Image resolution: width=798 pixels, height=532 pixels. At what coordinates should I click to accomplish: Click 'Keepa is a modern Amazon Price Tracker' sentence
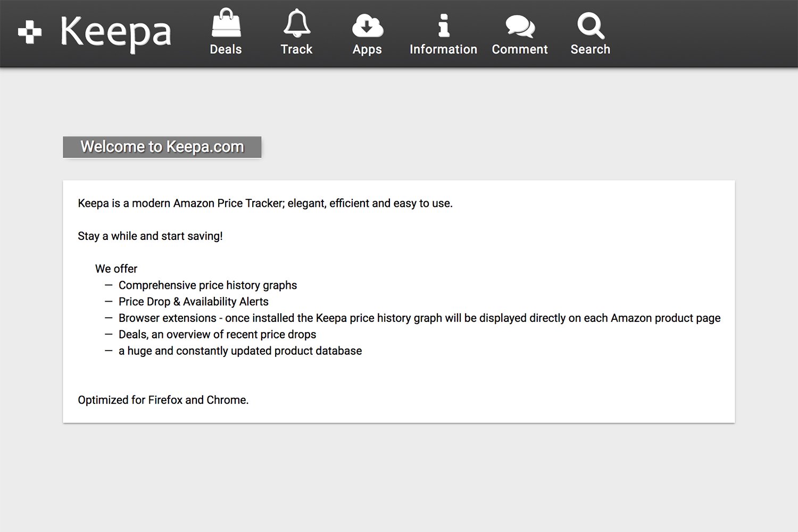click(265, 203)
